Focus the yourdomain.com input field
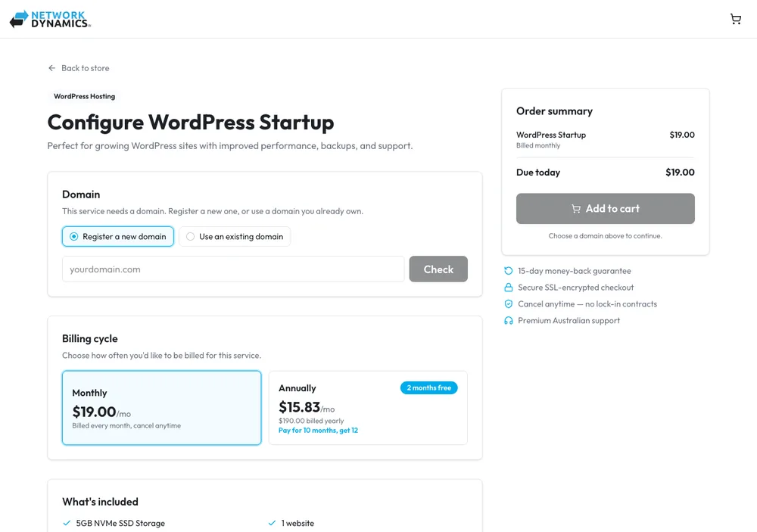Screen dimensions: 757x532 click(x=233, y=269)
